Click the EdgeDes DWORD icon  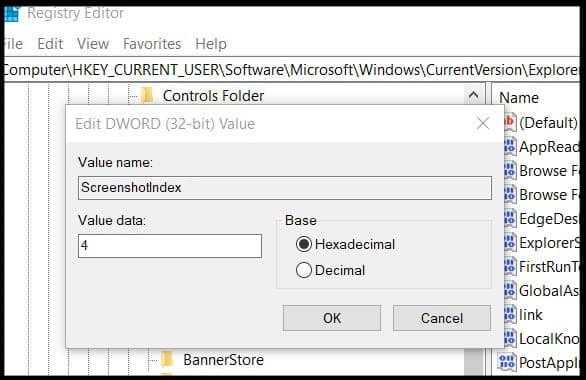[x=511, y=218]
